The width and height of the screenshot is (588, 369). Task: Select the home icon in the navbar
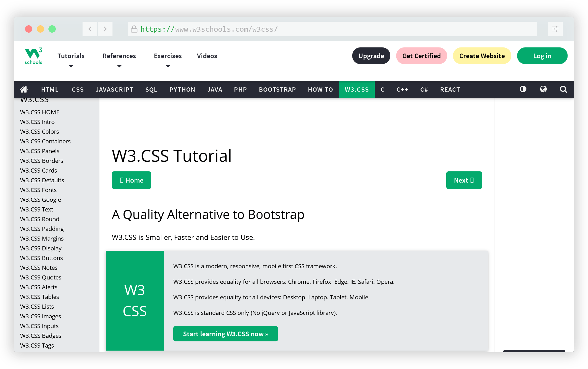point(24,89)
